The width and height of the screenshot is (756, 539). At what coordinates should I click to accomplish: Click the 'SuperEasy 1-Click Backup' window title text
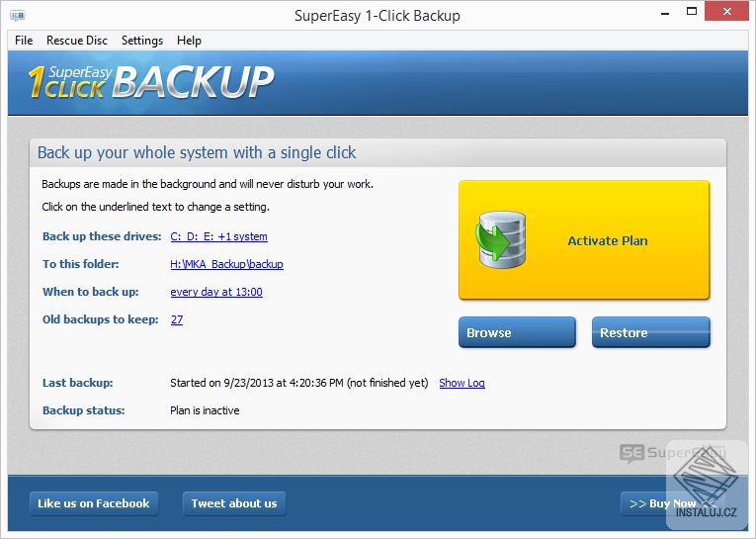click(x=378, y=16)
